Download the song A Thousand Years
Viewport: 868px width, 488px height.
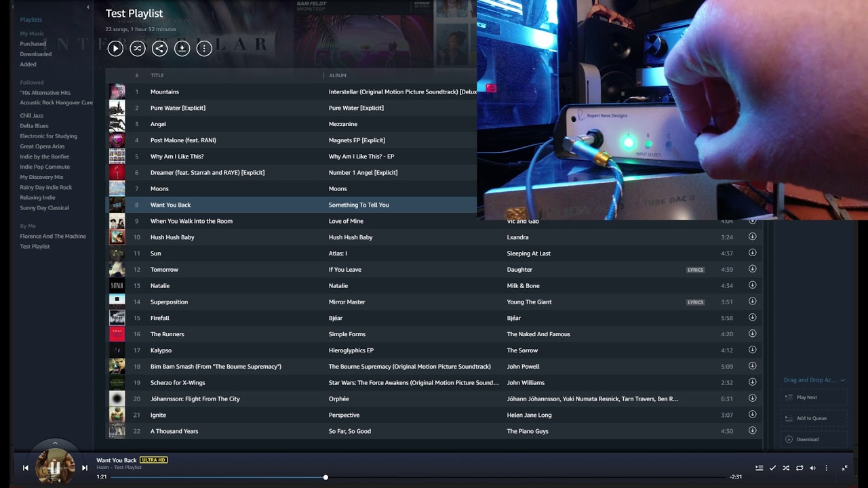point(752,430)
